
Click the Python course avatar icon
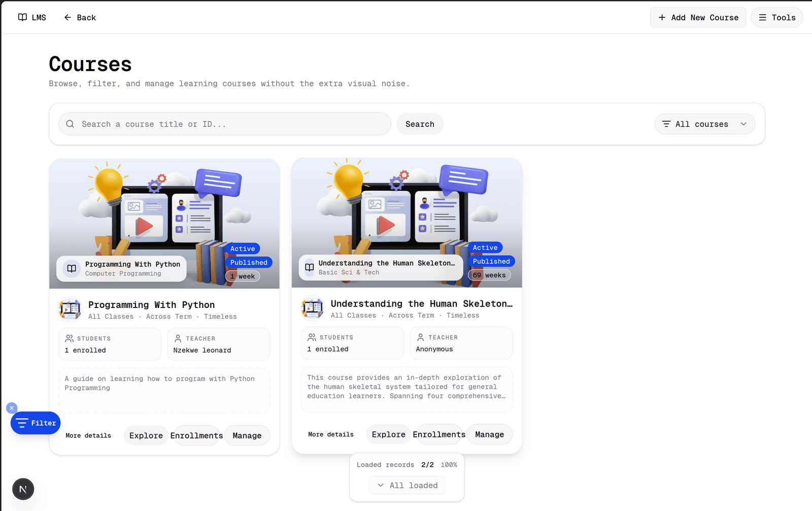pyautogui.click(x=70, y=309)
